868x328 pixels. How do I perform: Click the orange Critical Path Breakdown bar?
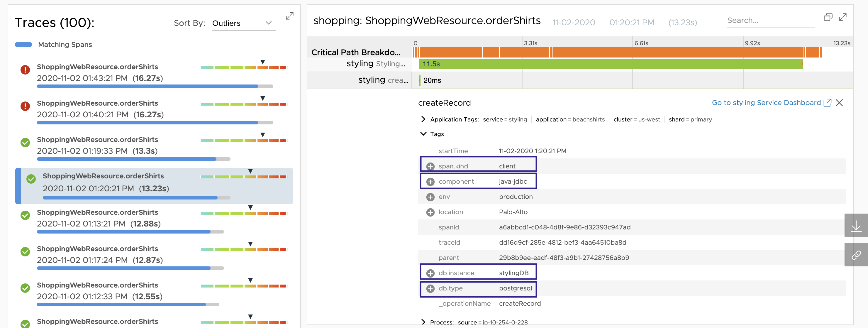coord(617,52)
